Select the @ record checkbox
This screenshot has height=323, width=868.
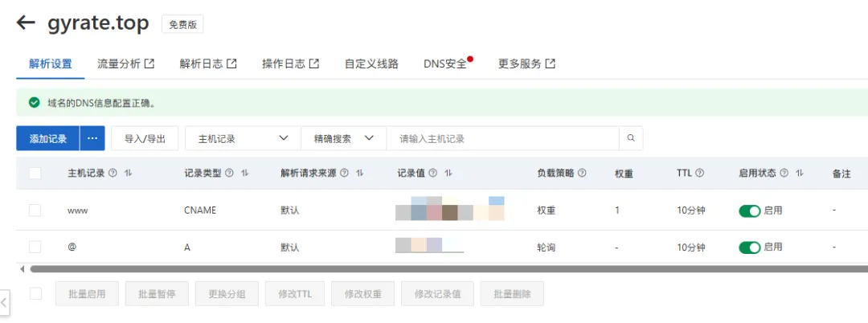point(35,247)
